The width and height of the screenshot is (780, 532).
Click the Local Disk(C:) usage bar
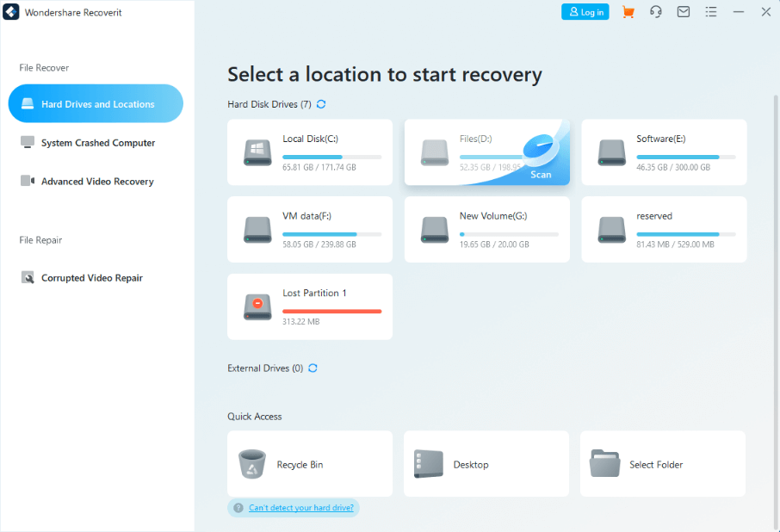pyautogui.click(x=331, y=158)
